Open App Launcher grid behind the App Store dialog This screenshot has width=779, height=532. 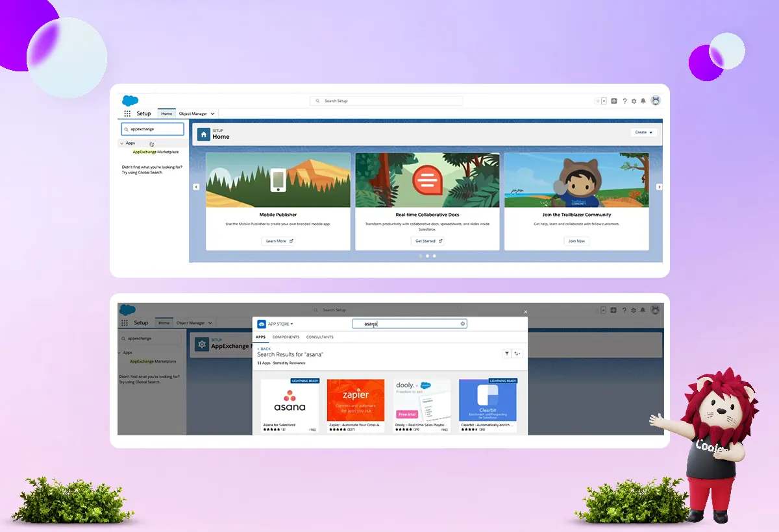125,322
